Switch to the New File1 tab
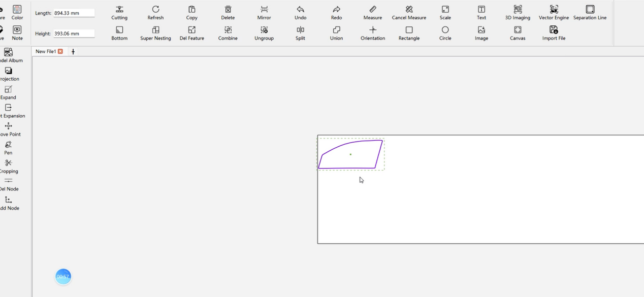Viewport: 644px width, 297px height. (x=47, y=51)
